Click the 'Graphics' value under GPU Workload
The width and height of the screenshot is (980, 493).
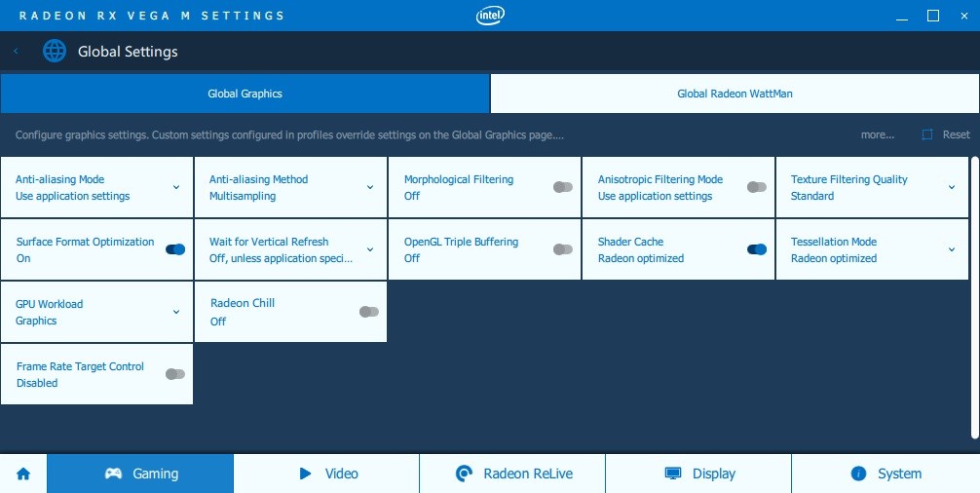(36, 321)
